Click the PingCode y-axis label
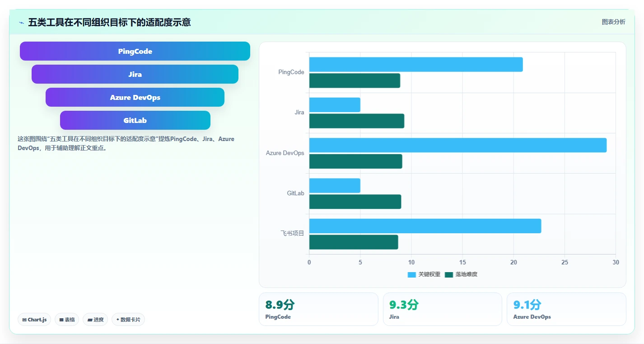Screen dimensions: 644x344 pyautogui.click(x=291, y=72)
